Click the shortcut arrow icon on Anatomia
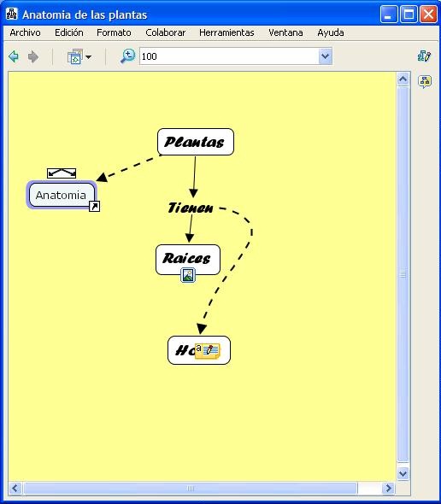 (94, 207)
